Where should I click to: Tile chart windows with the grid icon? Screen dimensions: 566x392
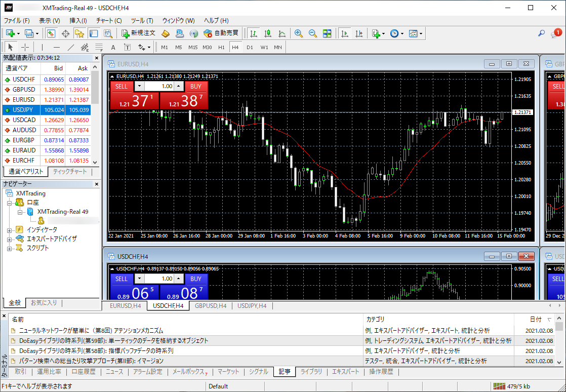327,33
